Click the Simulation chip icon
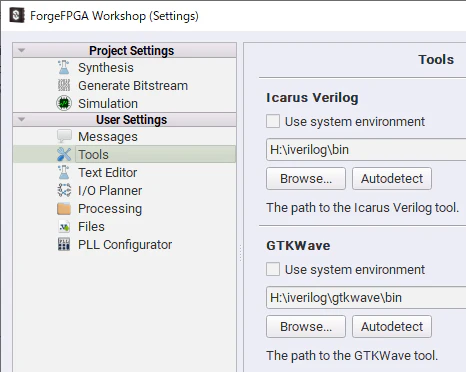Screen dimensions: 466x372 64,103
